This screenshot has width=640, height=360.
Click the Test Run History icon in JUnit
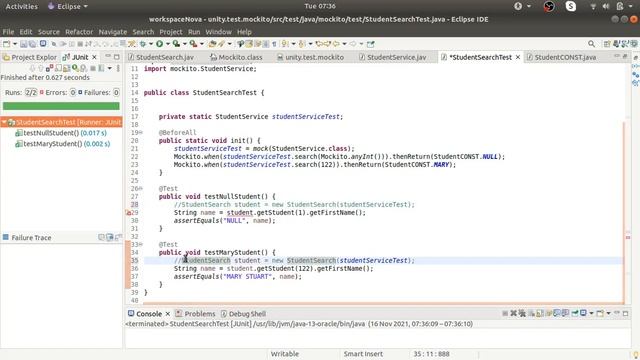click(101, 68)
